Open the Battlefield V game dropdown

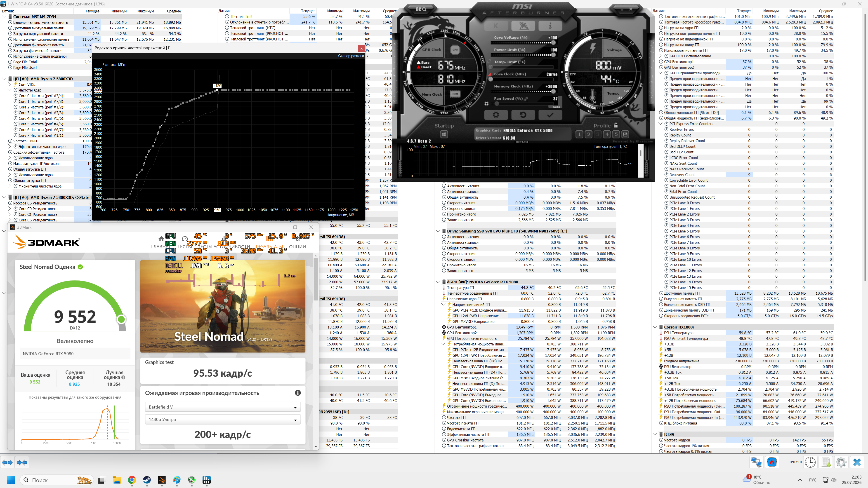click(223, 407)
